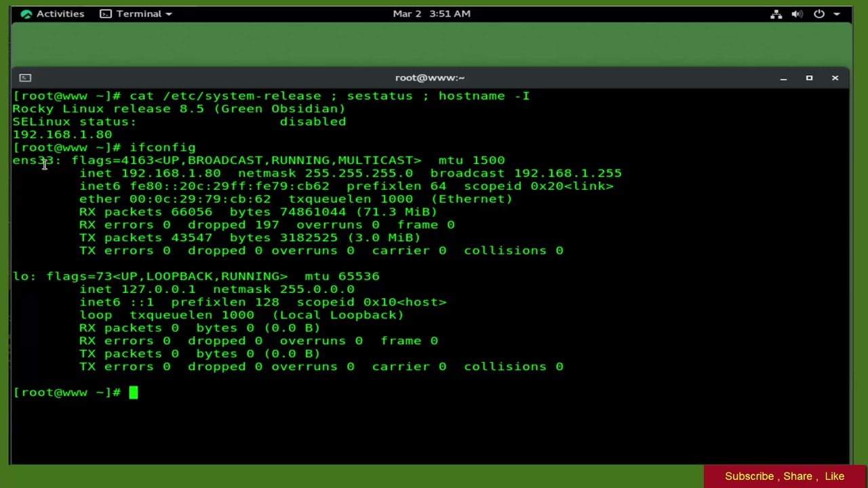Screen dimensions: 868x488
Task: Click the (Local Loopback) label
Action: tap(338, 314)
